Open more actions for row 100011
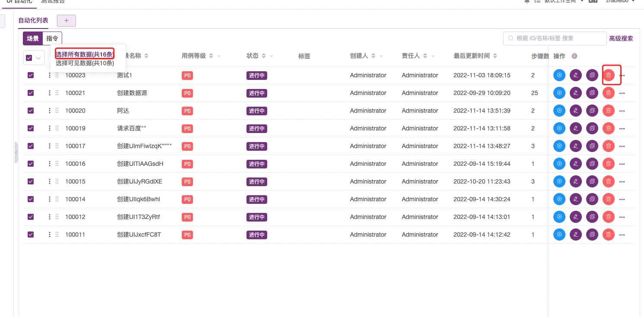Screen dimensions: 644x317 pyautogui.click(x=622, y=235)
